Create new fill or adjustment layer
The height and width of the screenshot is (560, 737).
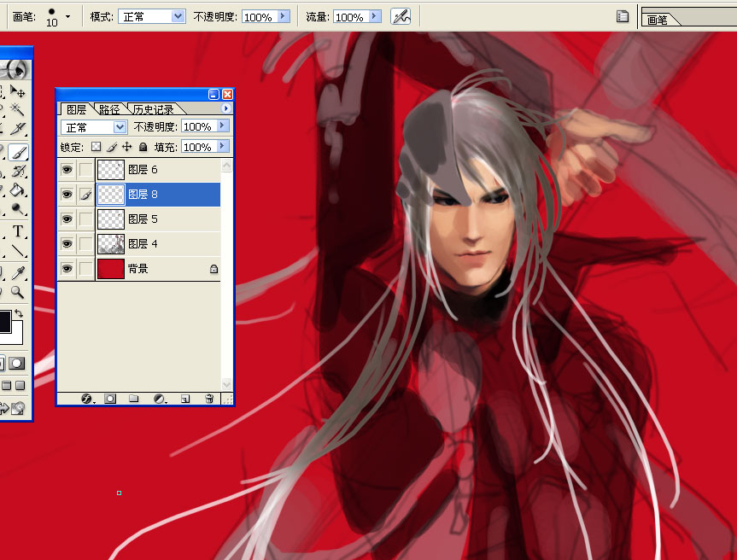(160, 399)
